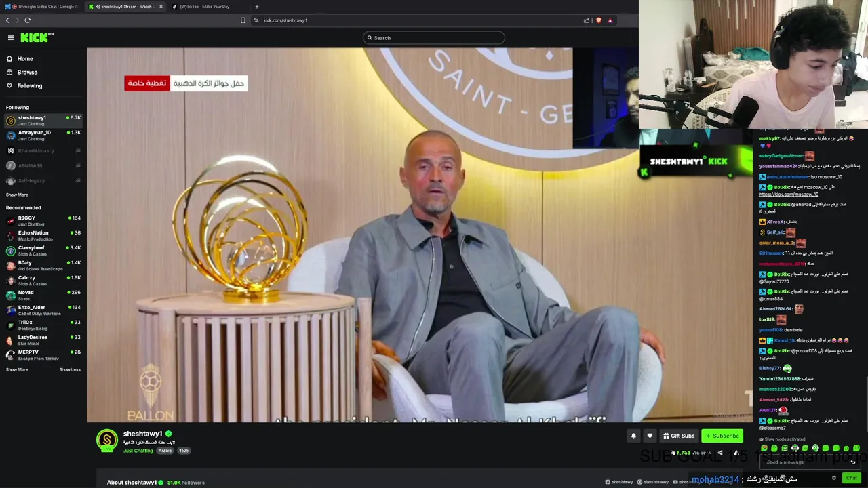Click the Arabic language tag
The width and height of the screenshot is (868, 488).
(165, 451)
